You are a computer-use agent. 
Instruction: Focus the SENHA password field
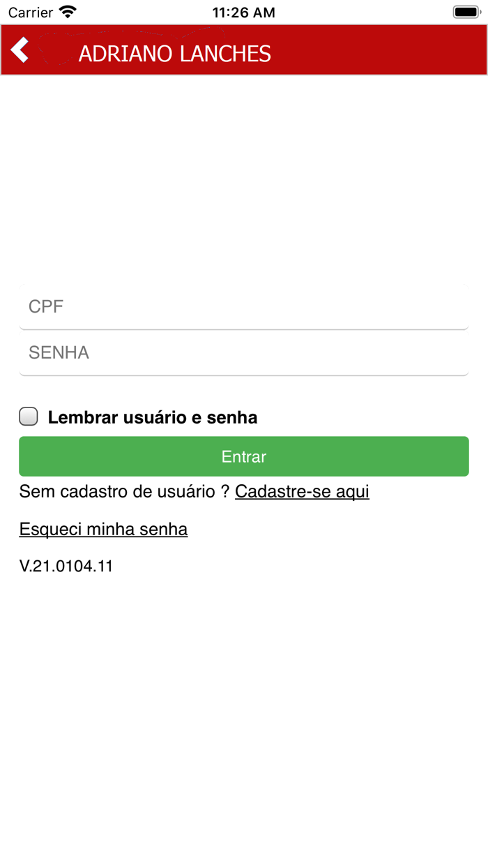point(243,352)
